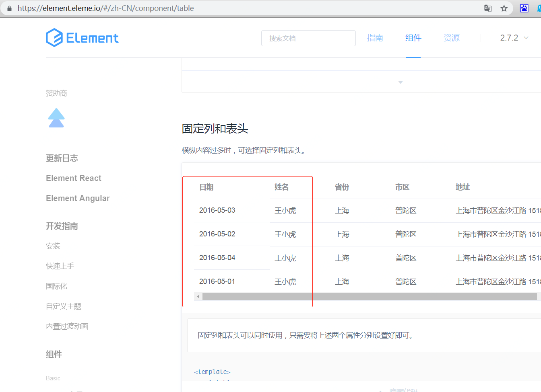
Task: Click the paw extension icon
Action: click(x=524, y=8)
